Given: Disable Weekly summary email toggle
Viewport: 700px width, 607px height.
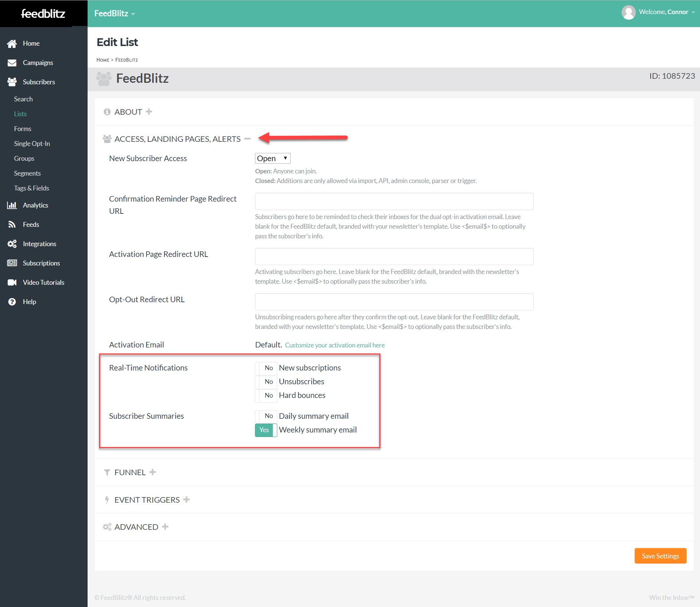Looking at the screenshot, I should coord(266,430).
